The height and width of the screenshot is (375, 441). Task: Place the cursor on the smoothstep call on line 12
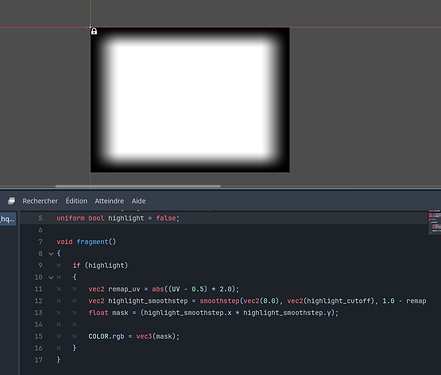click(x=219, y=301)
